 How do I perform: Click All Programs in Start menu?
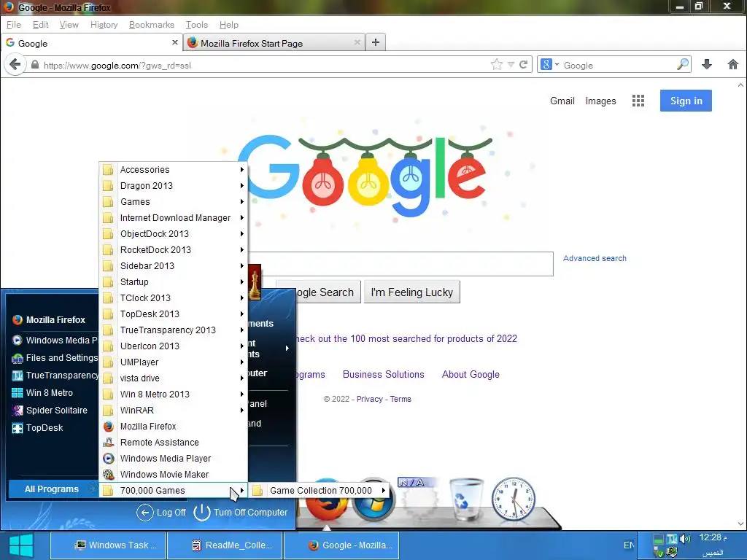[x=52, y=489]
